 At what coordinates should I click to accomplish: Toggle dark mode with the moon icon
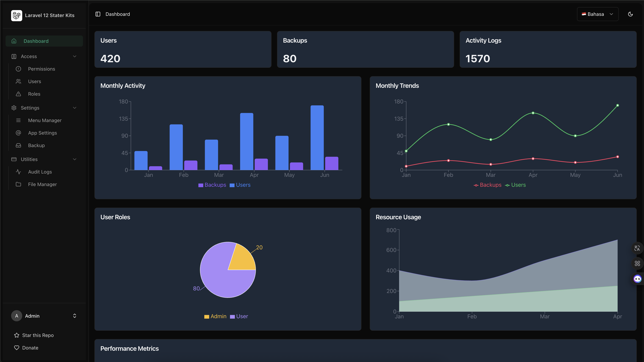coord(630,14)
